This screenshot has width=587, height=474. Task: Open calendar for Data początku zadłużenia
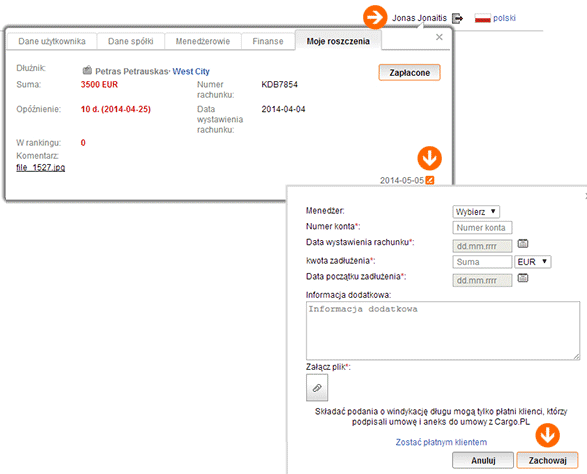point(523,278)
